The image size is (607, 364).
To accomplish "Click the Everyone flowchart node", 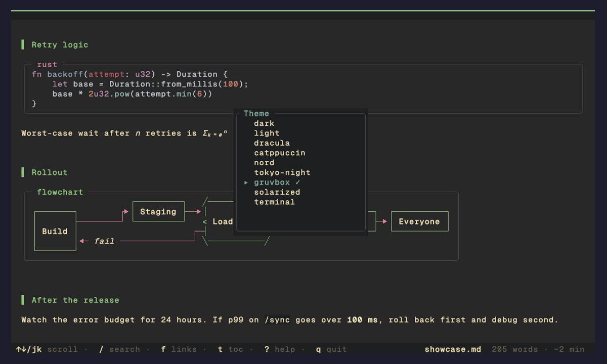I will tap(419, 221).
